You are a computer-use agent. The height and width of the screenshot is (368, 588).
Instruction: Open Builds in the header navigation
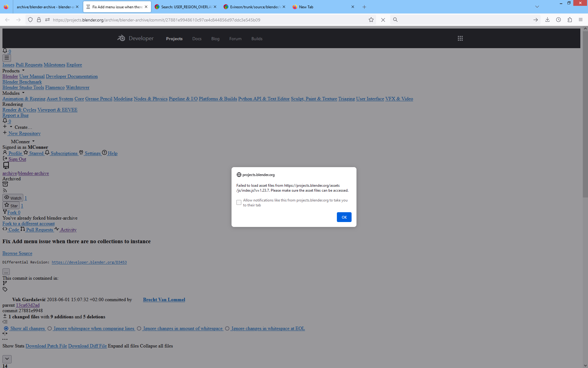pos(257,39)
